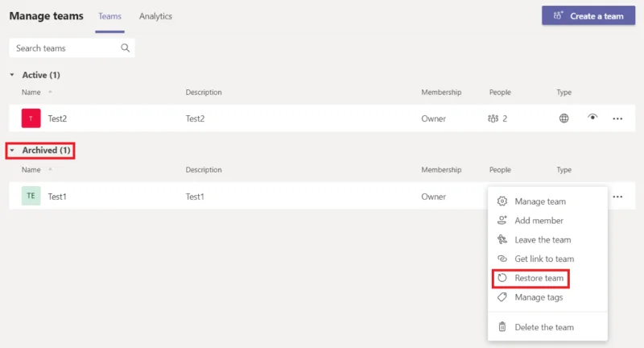Choose Restore team from menu

(x=547, y=278)
